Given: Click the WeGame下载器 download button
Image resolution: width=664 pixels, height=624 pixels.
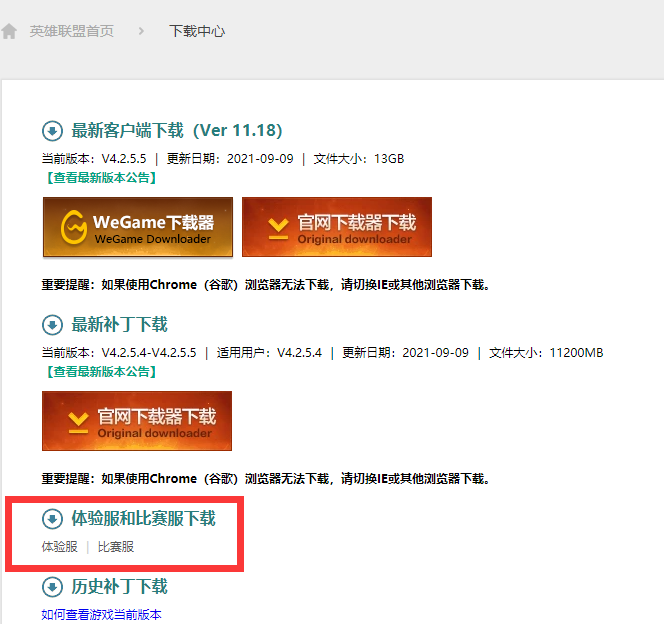Looking at the screenshot, I should click(138, 227).
